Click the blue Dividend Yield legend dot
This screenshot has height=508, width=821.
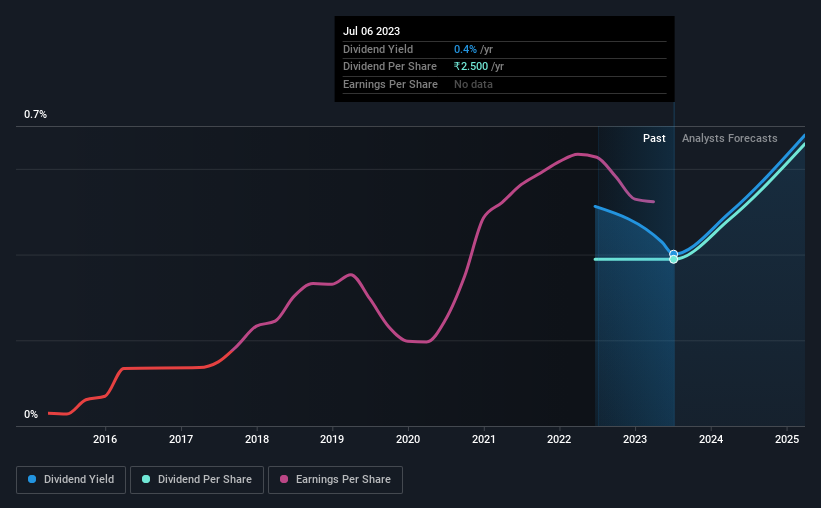click(32, 479)
